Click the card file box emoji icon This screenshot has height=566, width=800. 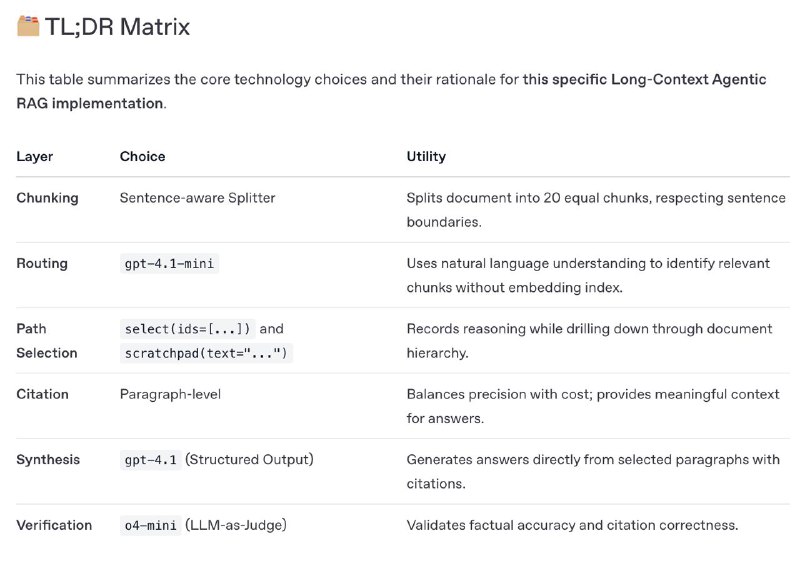tap(28, 26)
